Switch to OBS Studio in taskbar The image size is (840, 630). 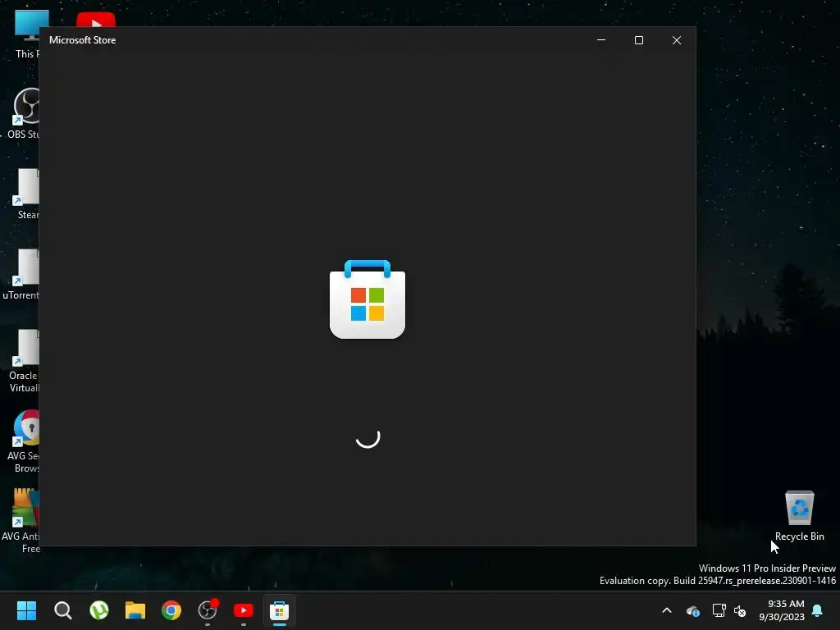[208, 610]
